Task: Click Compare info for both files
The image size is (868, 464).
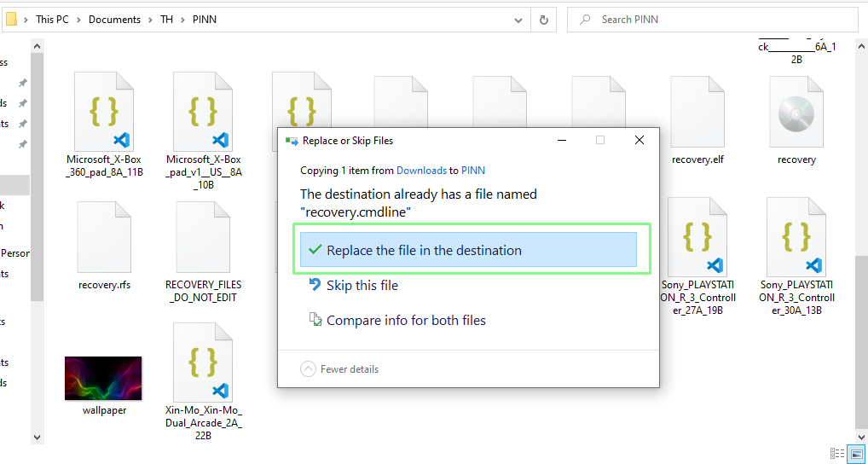Action: pos(406,321)
